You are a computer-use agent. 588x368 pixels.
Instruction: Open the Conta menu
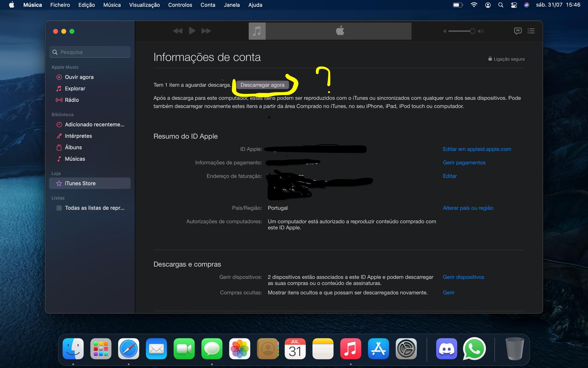208,5
